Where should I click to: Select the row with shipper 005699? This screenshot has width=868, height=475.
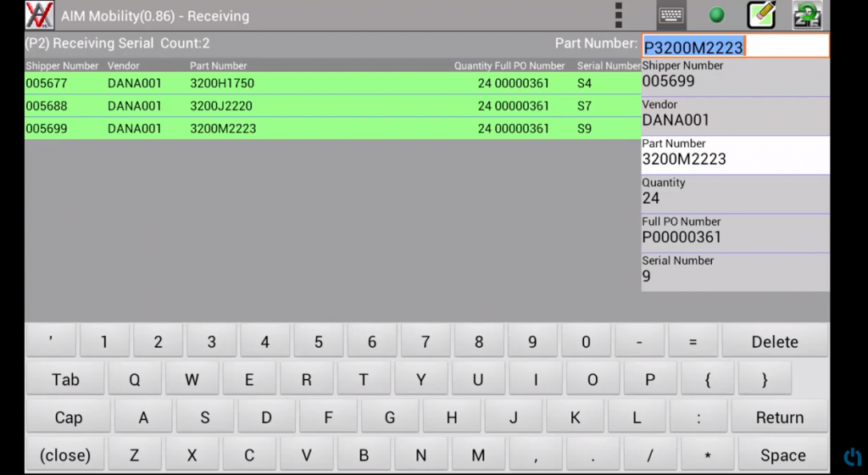tap(332, 128)
